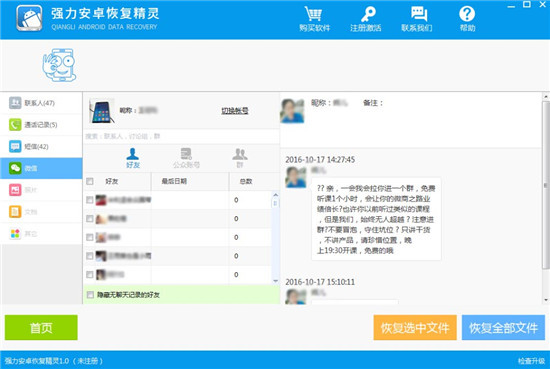
Task: Click the status text 强力安卓恢复精灵1.0 (未注册)
Action: [53, 361]
